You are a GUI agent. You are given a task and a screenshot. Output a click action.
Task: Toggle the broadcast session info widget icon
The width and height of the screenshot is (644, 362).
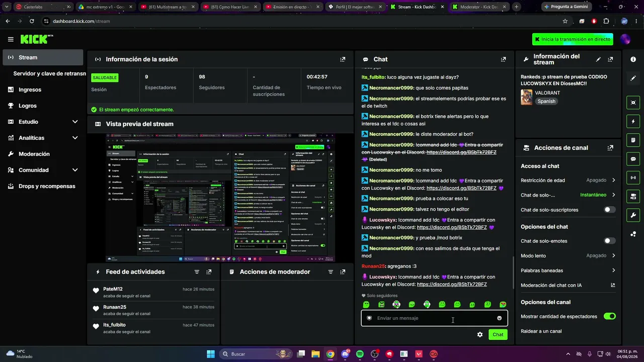(633, 177)
